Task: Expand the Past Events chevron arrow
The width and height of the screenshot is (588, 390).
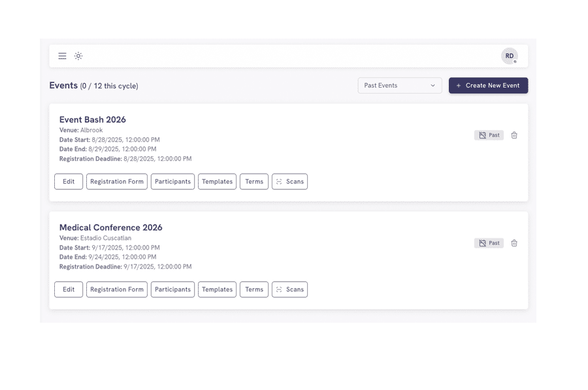Action: 434,85
